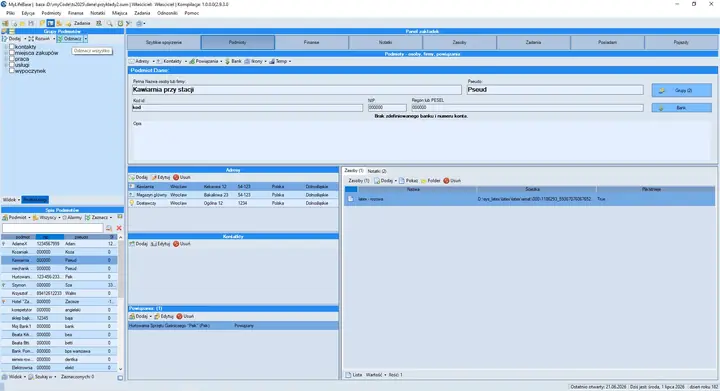Click the magnifier search icon in main toolbar
The image size is (720, 391).
[x=110, y=23]
